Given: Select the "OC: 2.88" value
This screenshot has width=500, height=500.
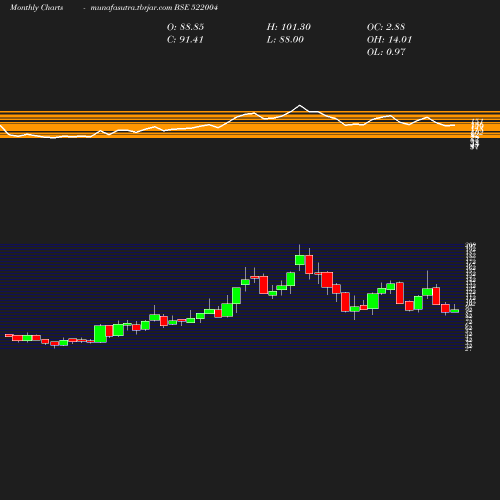Looking at the screenshot, I should click(x=386, y=27).
